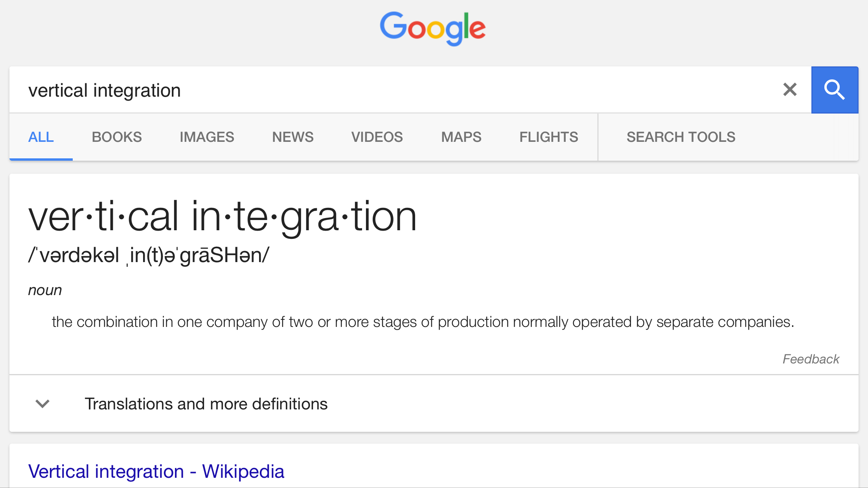Switch to FLIGHTS results
Viewport: 868px width, 488px height.
(548, 137)
